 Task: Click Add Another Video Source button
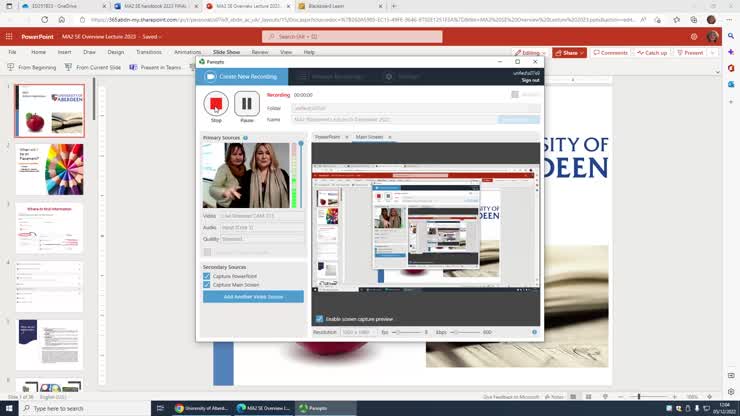254,297
